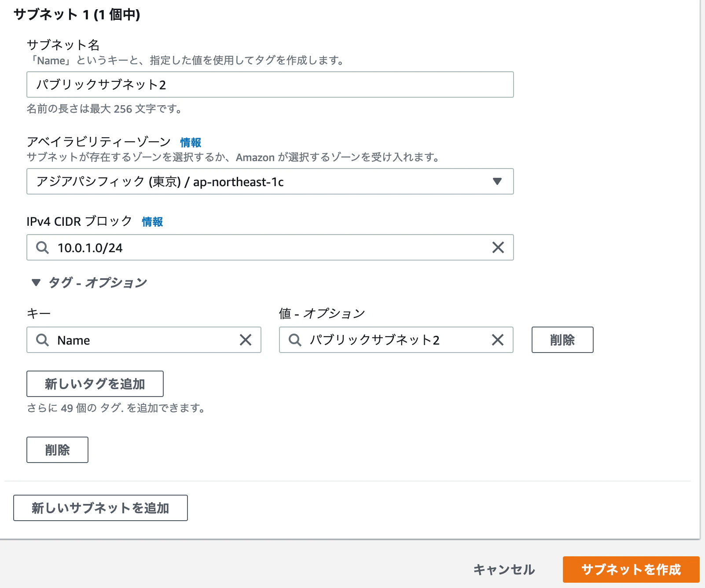Image resolution: width=705 pixels, height=588 pixels.
Task: Click キャンセル to cancel
Action: (x=504, y=570)
